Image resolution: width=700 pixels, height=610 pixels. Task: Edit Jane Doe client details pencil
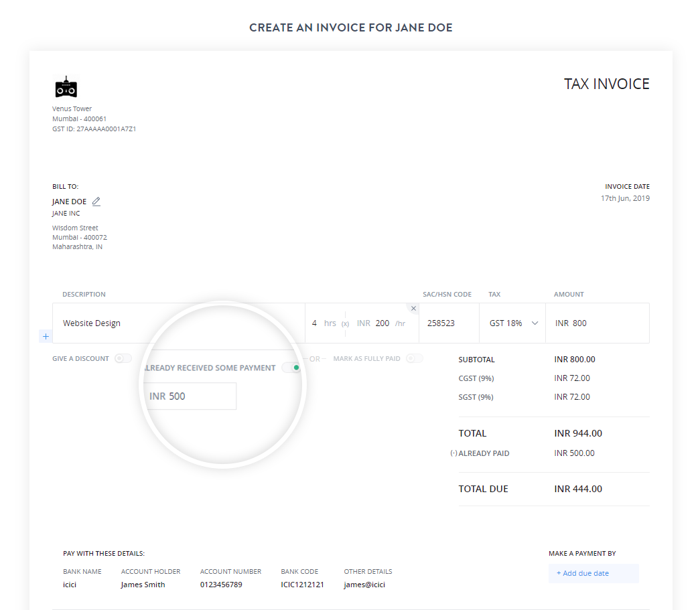tap(96, 201)
